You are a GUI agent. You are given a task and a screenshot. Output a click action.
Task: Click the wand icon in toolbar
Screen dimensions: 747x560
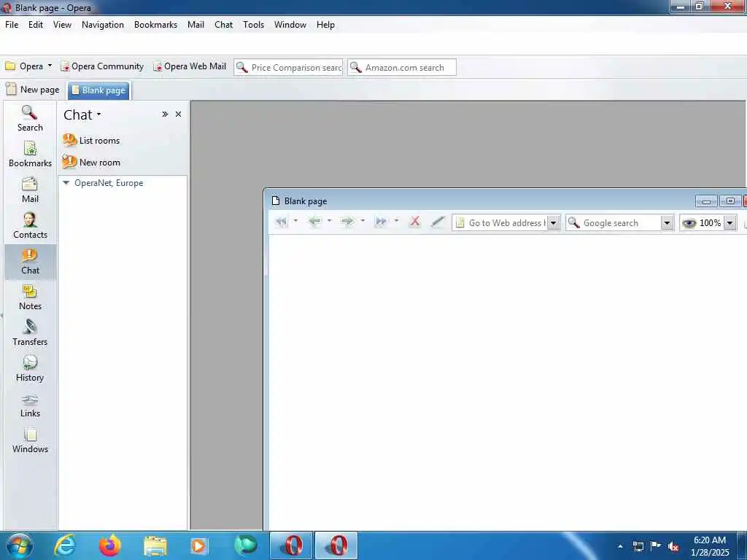coord(438,222)
